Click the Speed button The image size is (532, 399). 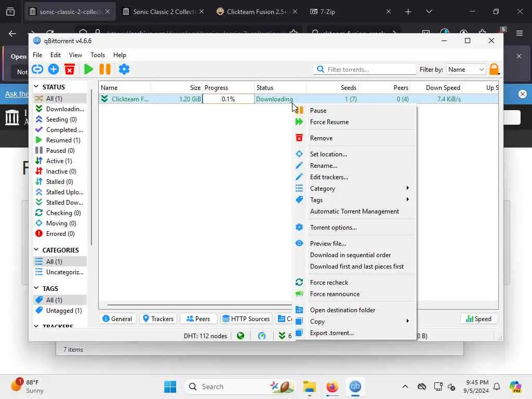coord(478,318)
